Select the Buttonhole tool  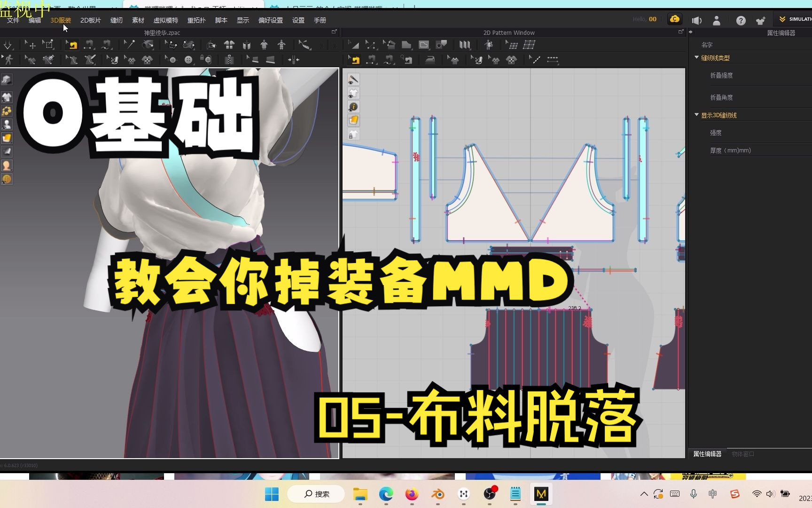point(188,60)
